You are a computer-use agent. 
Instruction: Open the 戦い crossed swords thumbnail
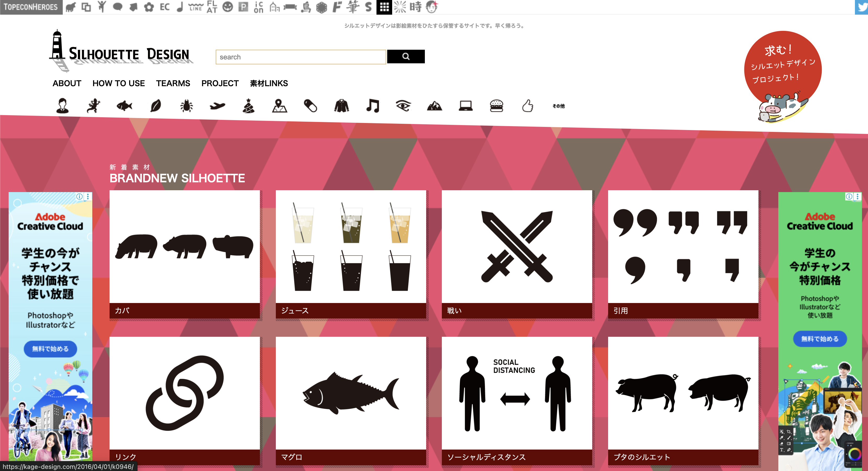(x=517, y=247)
